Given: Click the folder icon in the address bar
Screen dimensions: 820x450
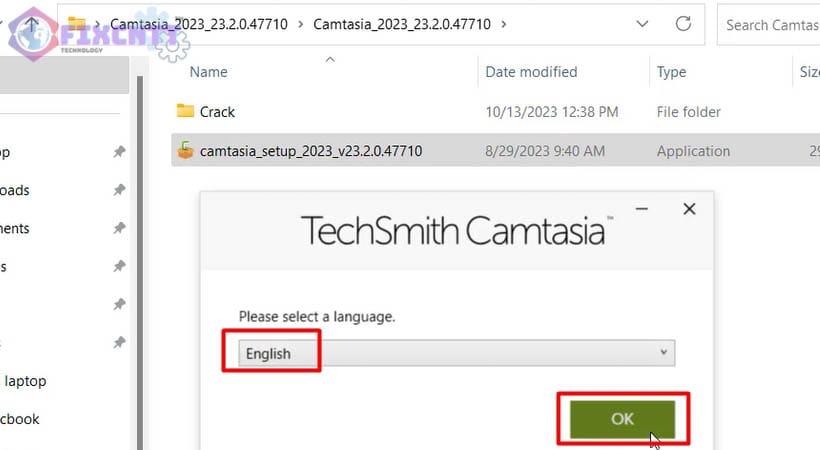Looking at the screenshot, I should pos(76,24).
